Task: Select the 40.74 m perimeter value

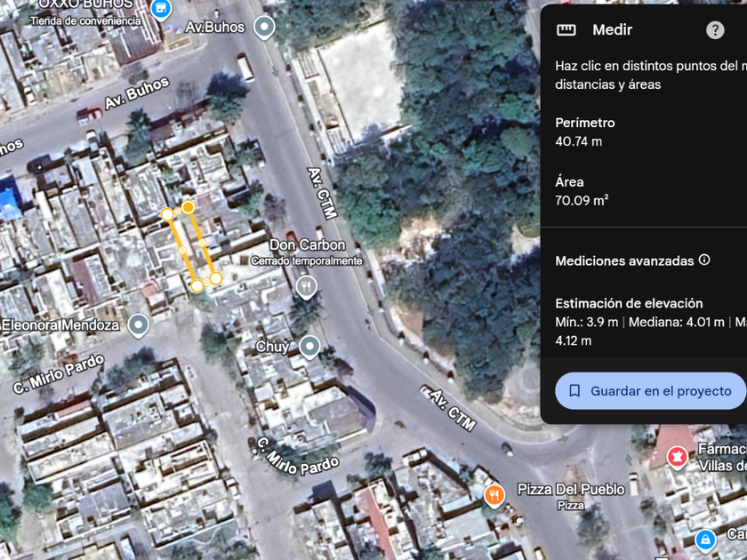Action: click(578, 141)
